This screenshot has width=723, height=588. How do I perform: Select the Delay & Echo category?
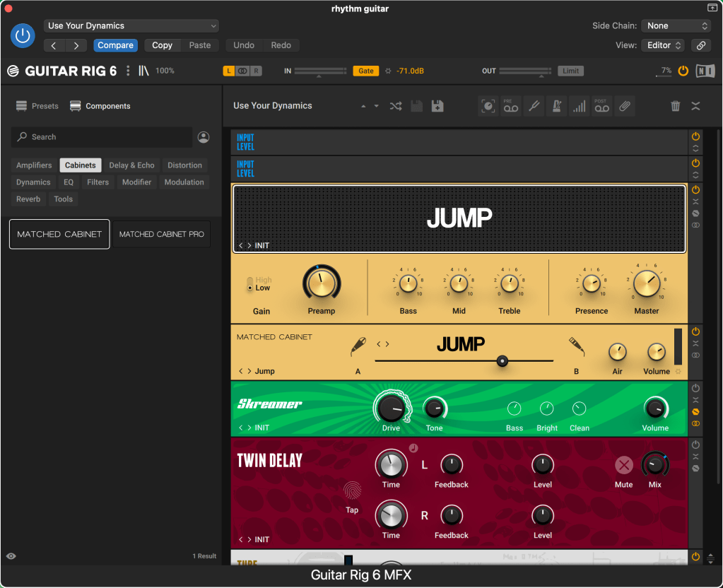coord(131,165)
